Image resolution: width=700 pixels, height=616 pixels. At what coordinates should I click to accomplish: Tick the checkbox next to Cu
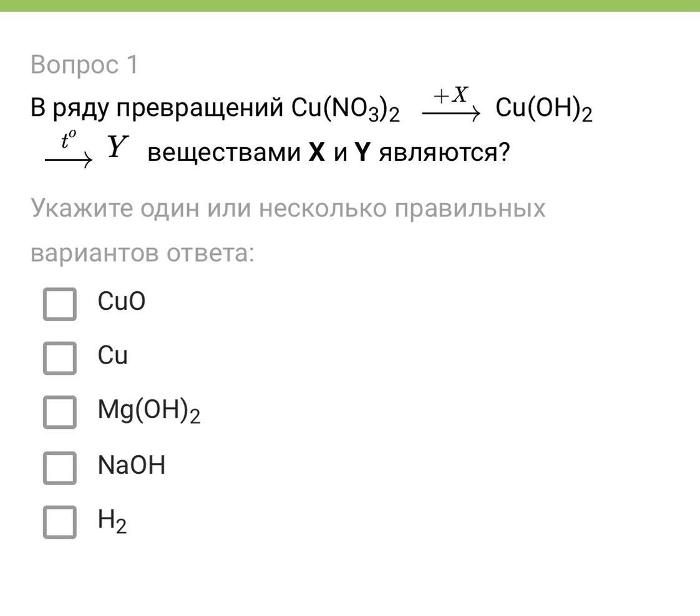tap(60, 359)
